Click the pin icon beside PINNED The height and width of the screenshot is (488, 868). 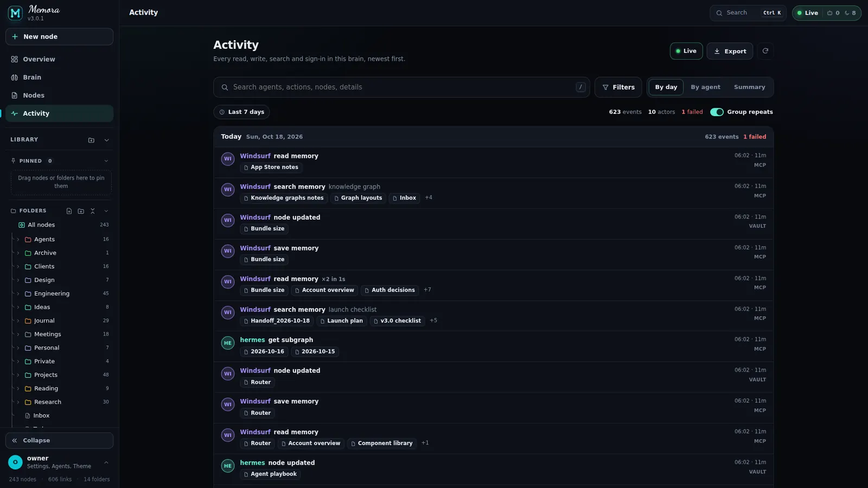click(14, 161)
